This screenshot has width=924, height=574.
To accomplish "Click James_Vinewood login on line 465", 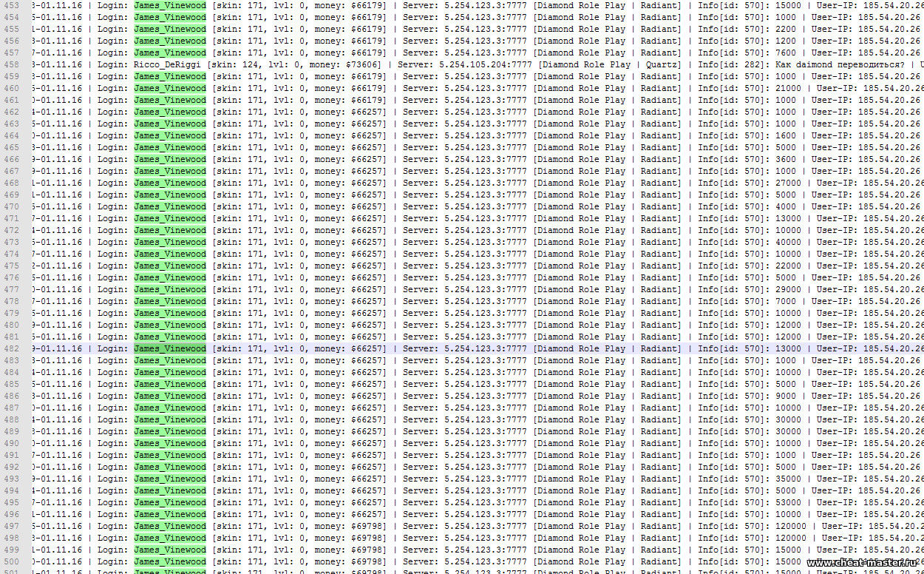I will tap(170, 147).
